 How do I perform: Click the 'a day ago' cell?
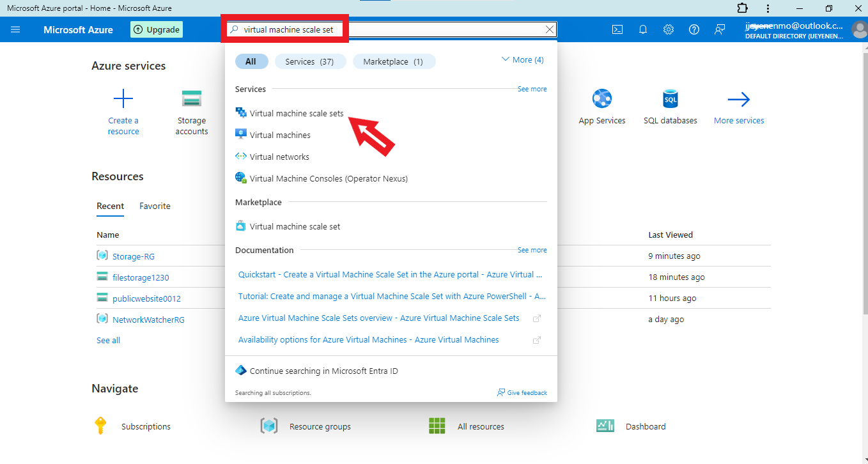coord(666,319)
